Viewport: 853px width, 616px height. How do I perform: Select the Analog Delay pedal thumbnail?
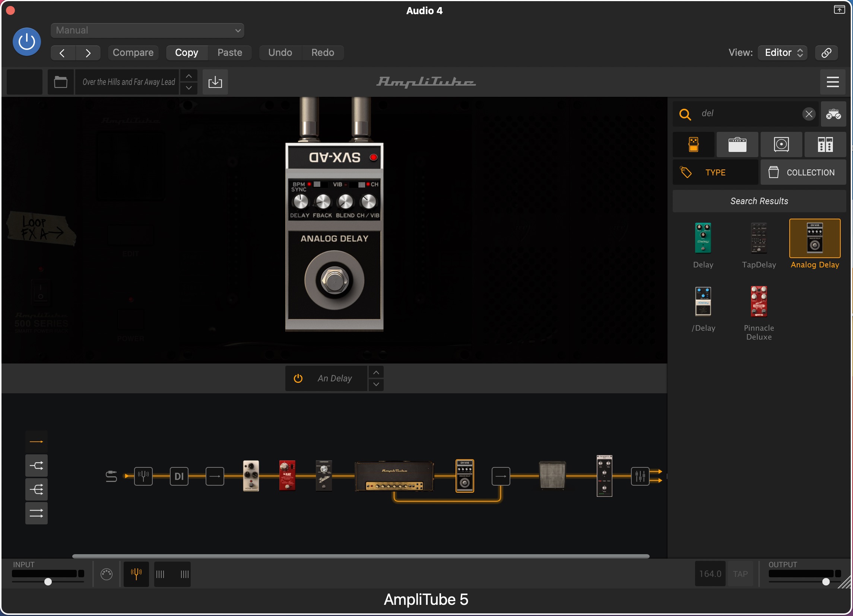[815, 238]
